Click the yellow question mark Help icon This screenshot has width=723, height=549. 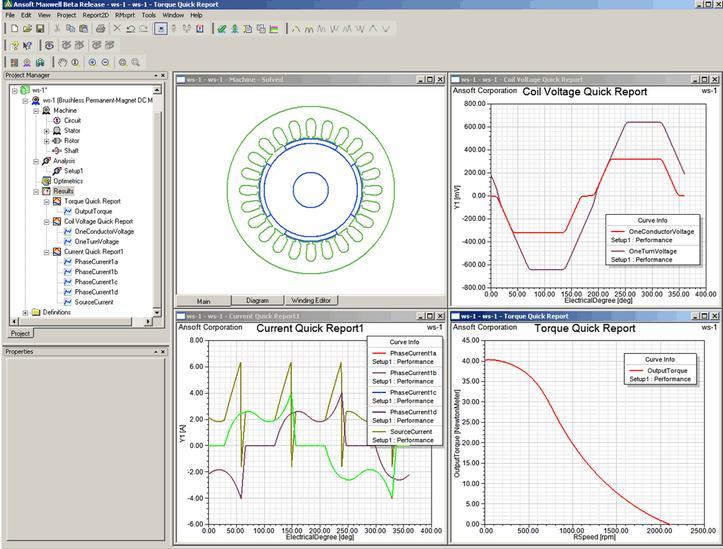[15, 45]
